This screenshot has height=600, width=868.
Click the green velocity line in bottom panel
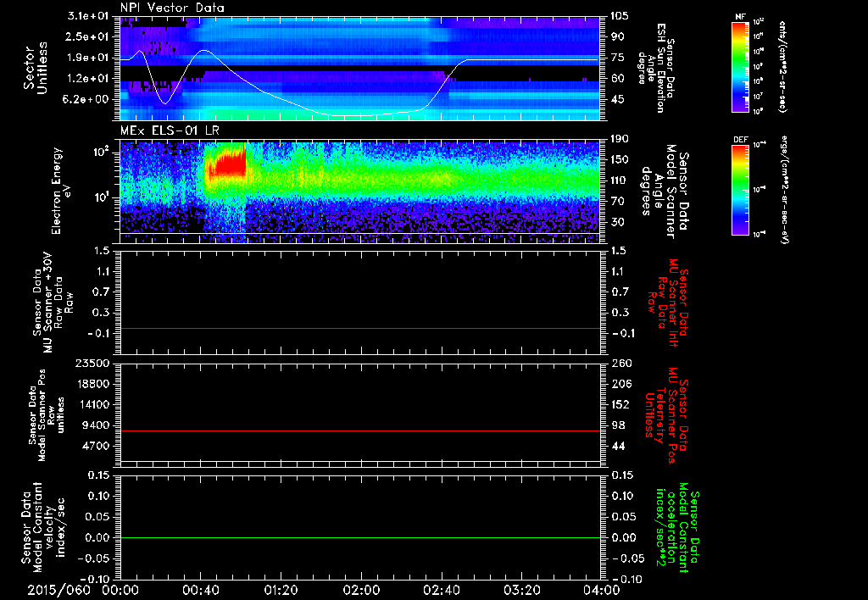point(360,537)
